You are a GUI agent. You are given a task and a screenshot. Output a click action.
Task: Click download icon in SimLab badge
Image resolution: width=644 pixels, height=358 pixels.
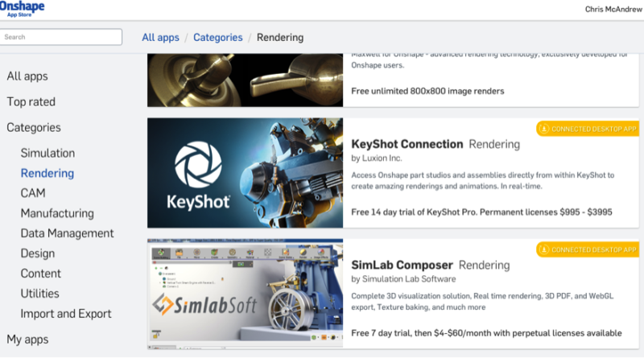point(544,249)
